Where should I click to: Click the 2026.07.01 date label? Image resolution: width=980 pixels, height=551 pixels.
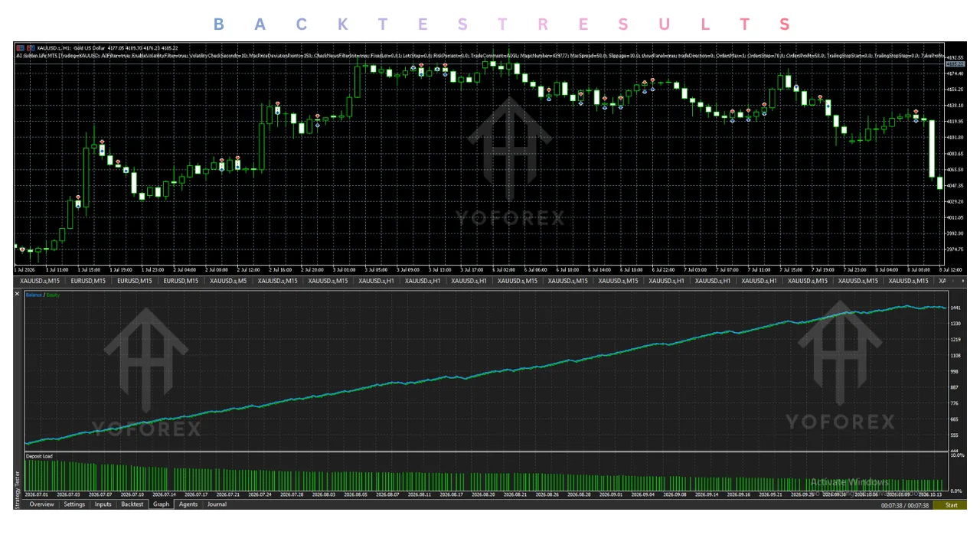[37, 495]
